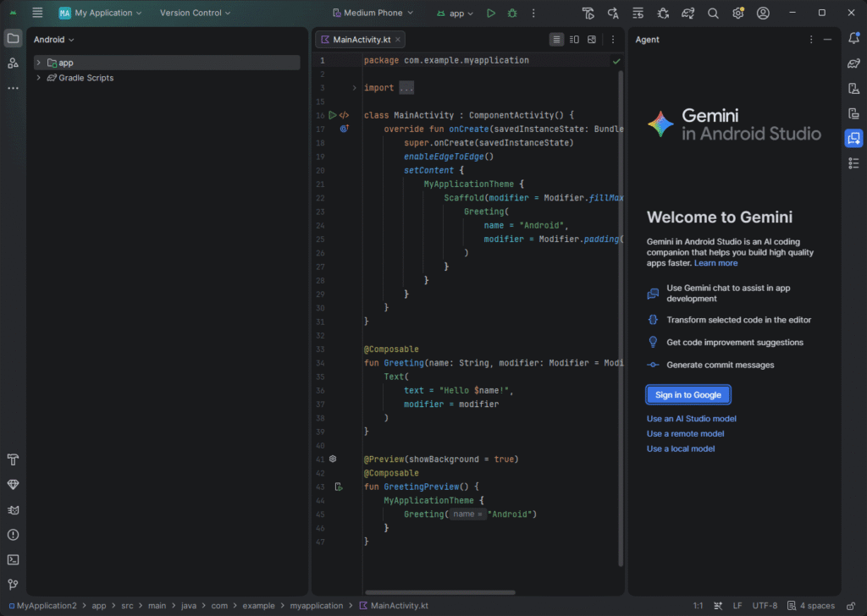Expand the app module tree node
The height and width of the screenshot is (616, 867).
coord(38,63)
